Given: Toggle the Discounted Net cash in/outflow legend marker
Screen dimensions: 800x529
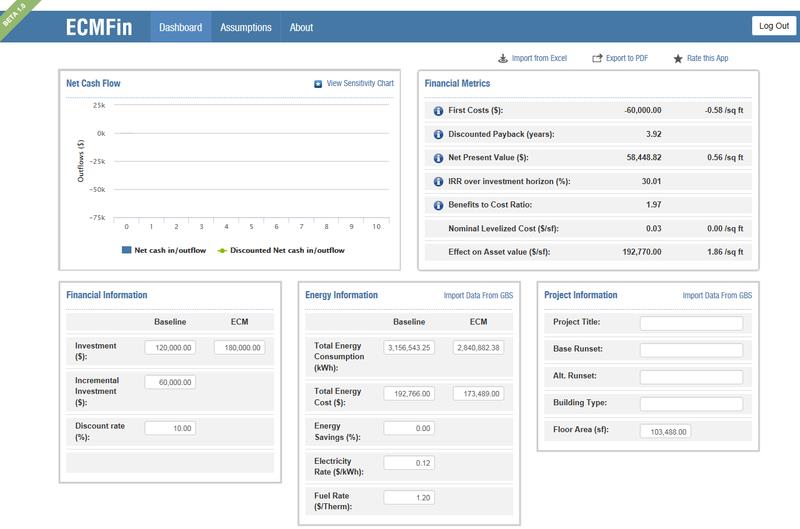Looking at the screenshot, I should (222, 250).
